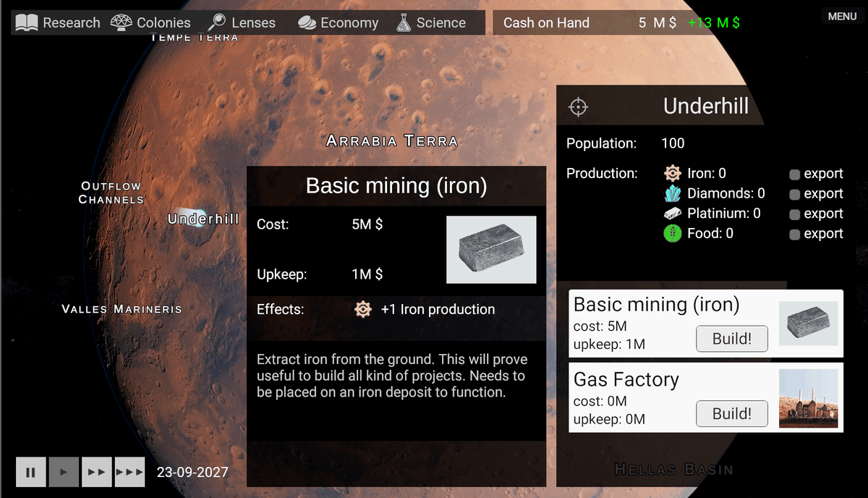Click the green Food leaf icon
This screenshot has height=498, width=868.
point(673,233)
